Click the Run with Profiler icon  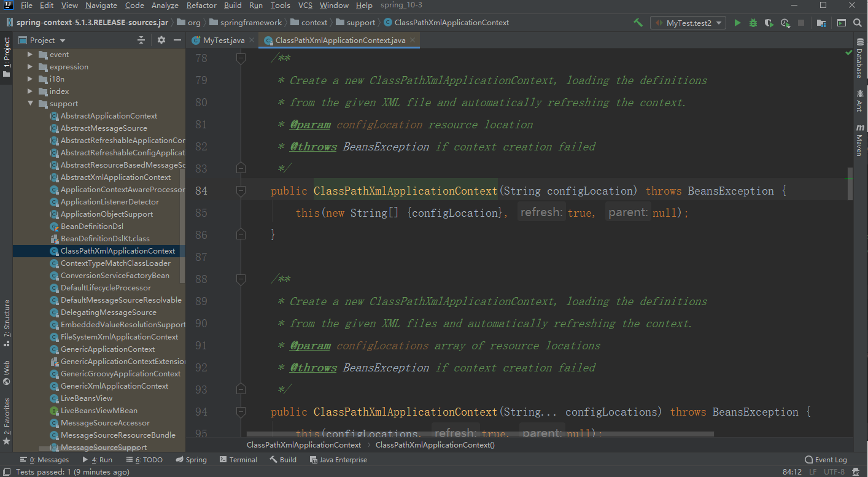(x=785, y=23)
